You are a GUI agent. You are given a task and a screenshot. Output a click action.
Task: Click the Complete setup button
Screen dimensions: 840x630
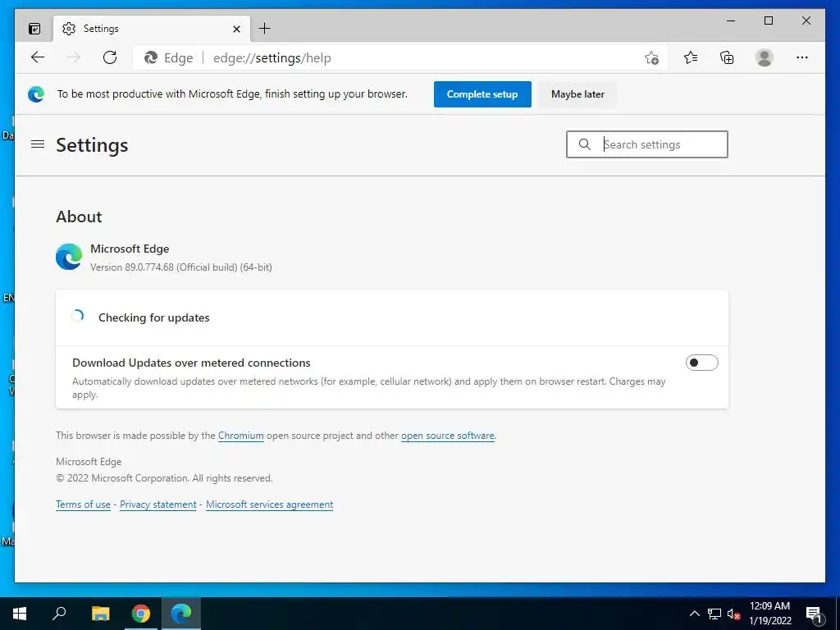point(482,94)
